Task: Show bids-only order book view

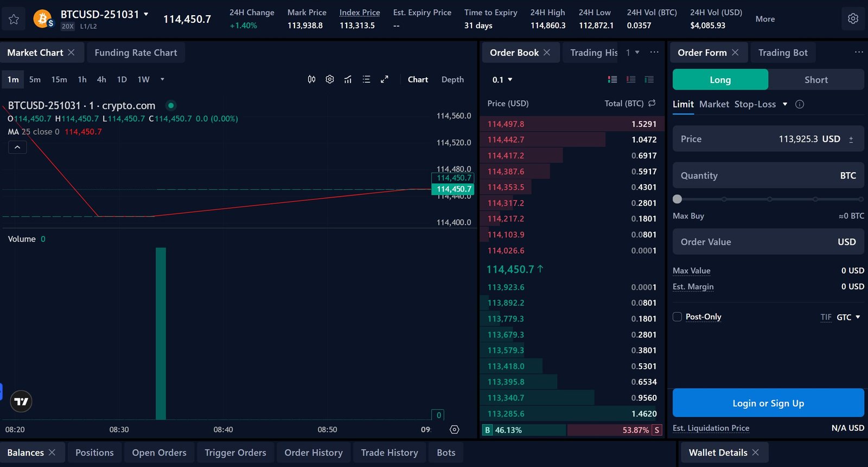Action: click(x=649, y=79)
